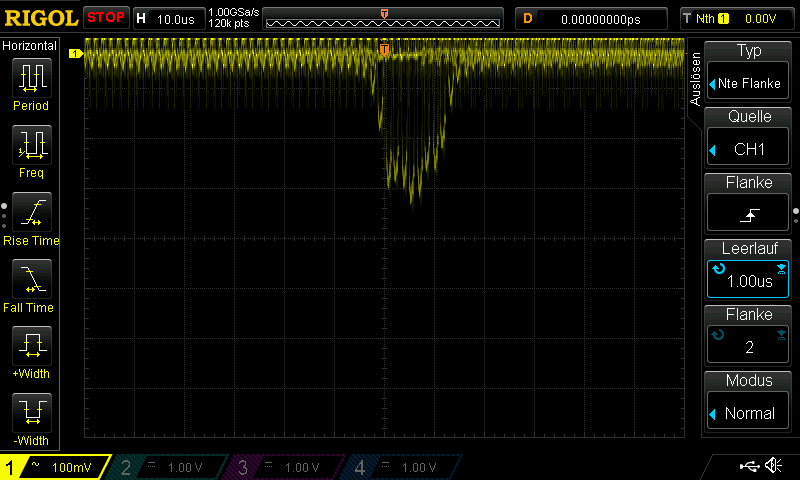This screenshot has width=800, height=480.
Task: Click the D horizontal delay readout
Action: point(591,19)
